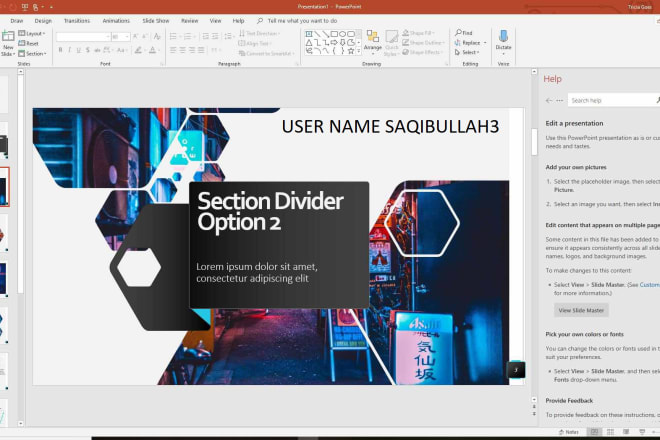Apply bold formatting
Image resolution: width=660 pixels, height=440 pixels.
[61, 50]
